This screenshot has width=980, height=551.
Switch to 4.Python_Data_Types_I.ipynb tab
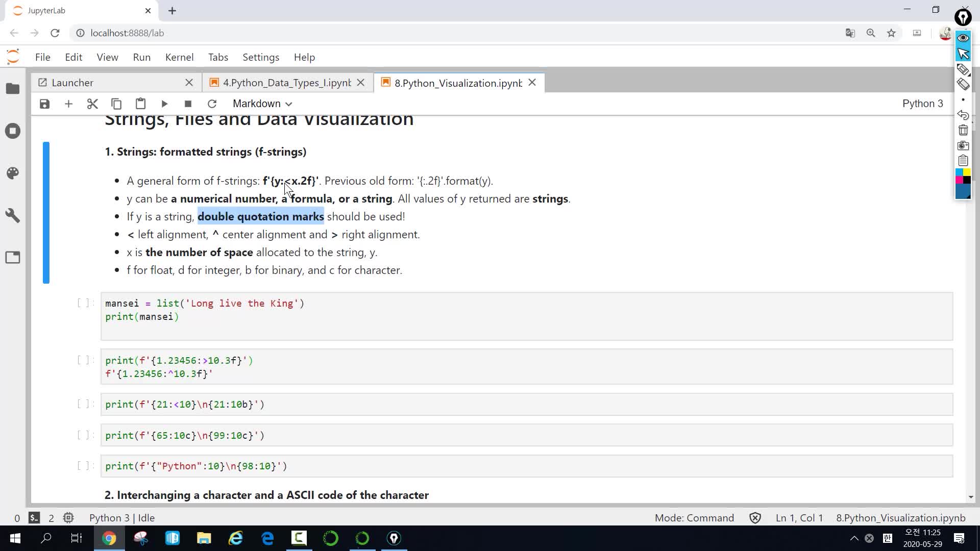(x=286, y=83)
